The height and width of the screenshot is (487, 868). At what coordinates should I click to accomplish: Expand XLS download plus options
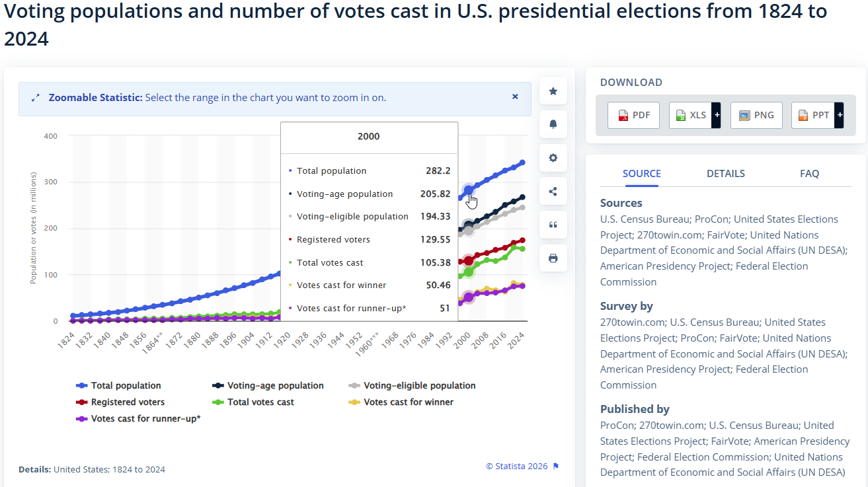click(x=716, y=115)
